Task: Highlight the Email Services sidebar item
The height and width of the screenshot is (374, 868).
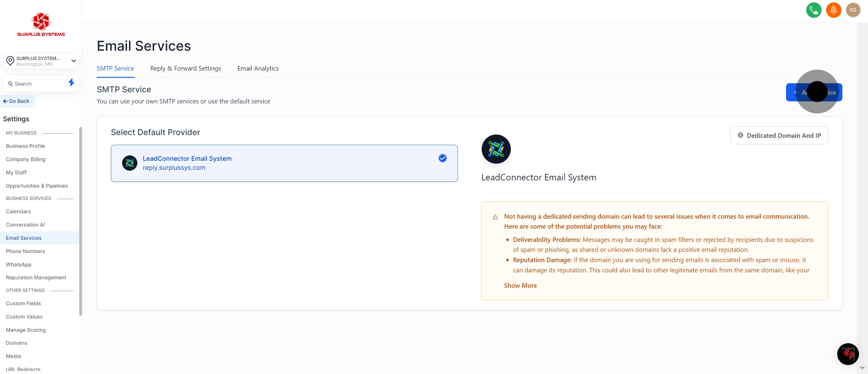Action: [x=23, y=238]
